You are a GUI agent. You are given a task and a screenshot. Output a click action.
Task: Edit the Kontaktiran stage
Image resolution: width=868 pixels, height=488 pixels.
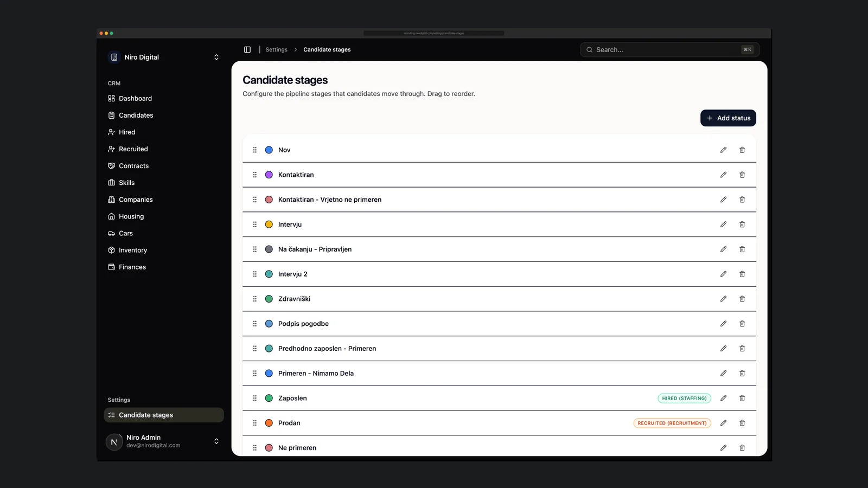pos(723,175)
